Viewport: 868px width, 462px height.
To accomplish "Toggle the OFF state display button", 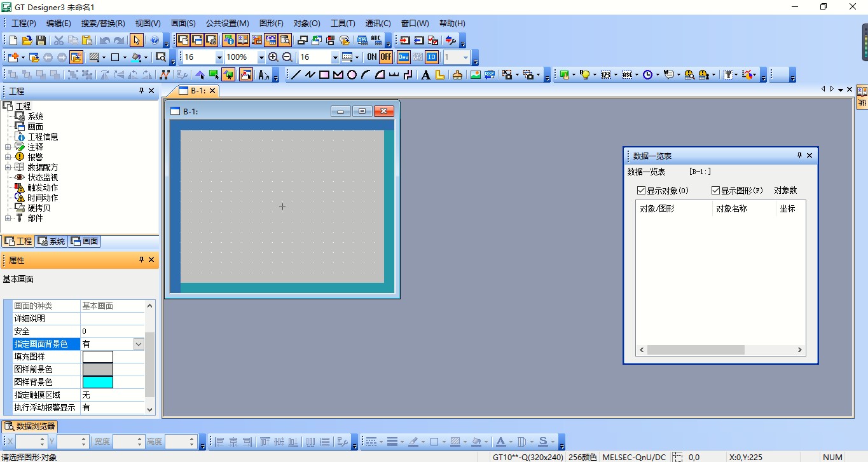I will tap(386, 57).
